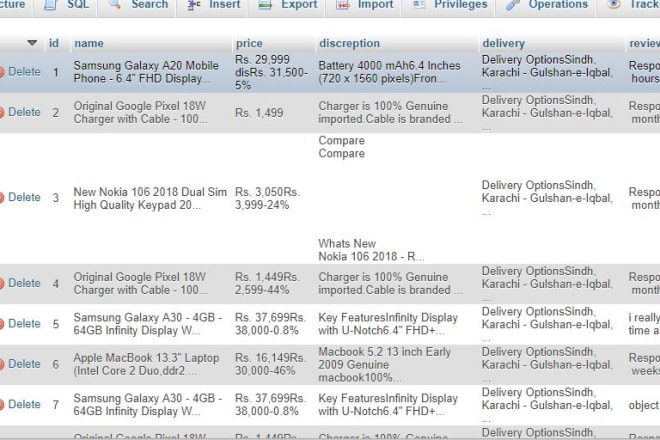Viewport: 660px width, 440px height.
Task: Click red delete icon for row 1
Action: point(2,72)
